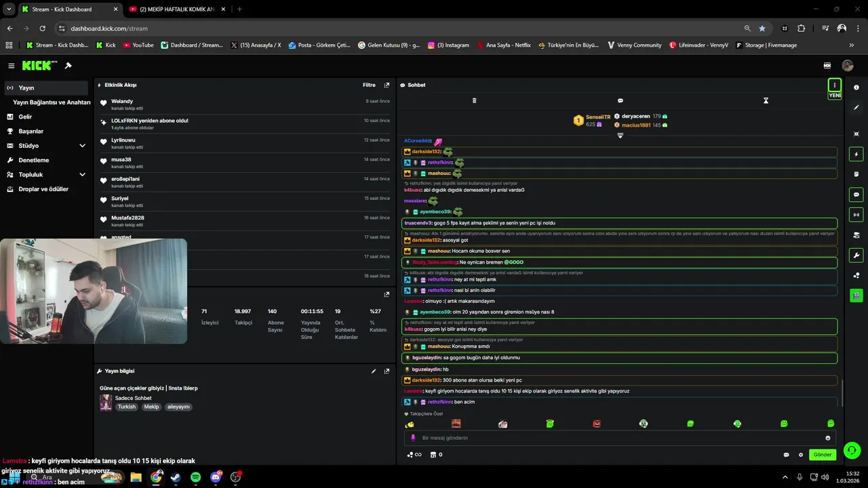
Task: Select the angry red emote in quick emotes
Action: tap(597, 424)
